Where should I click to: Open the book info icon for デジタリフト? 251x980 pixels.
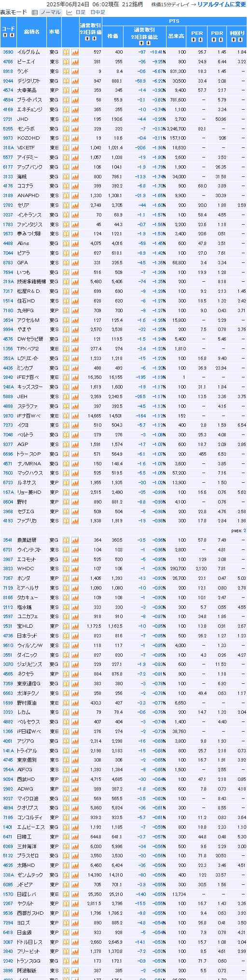point(67,81)
